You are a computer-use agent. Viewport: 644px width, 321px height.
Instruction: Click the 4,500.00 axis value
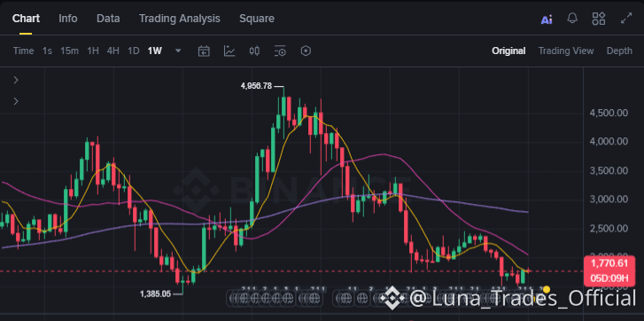(609, 113)
